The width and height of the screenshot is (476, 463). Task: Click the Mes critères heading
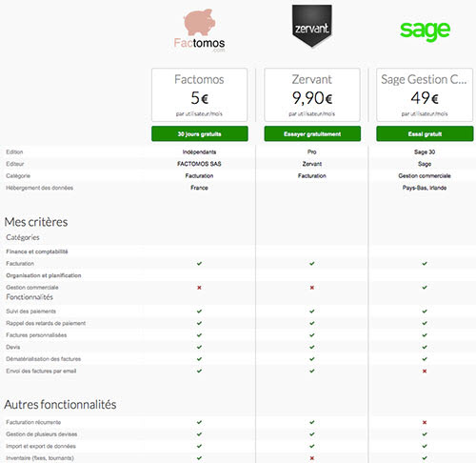click(36, 222)
